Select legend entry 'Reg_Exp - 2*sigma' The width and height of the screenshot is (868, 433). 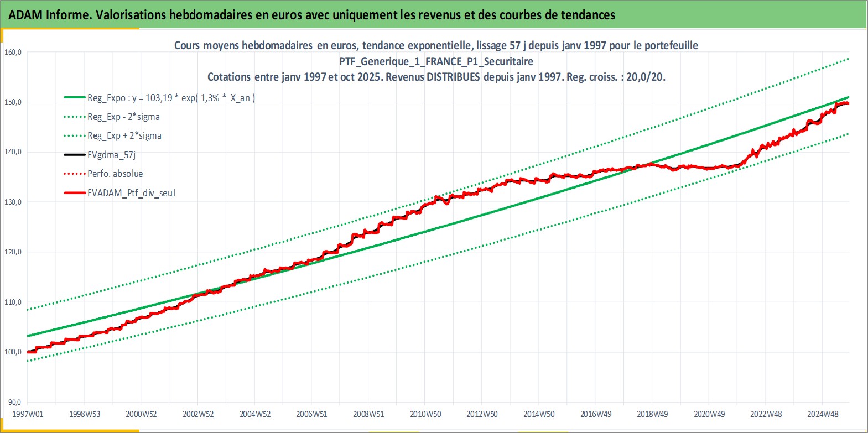click(x=123, y=117)
